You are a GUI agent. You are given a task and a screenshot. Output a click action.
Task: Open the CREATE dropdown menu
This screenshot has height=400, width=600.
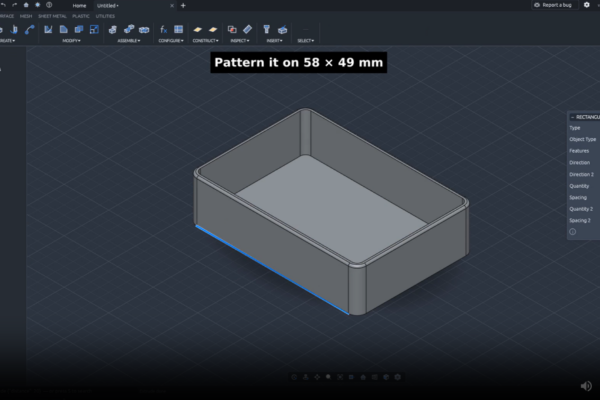(x=7, y=41)
